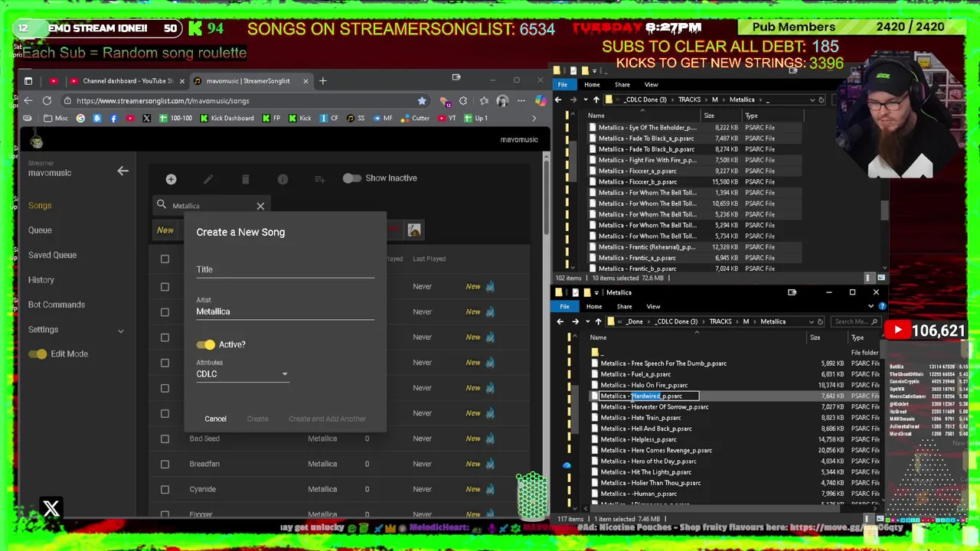Open the browser profile avatar
This screenshot has height=551, width=980.
(502, 100)
